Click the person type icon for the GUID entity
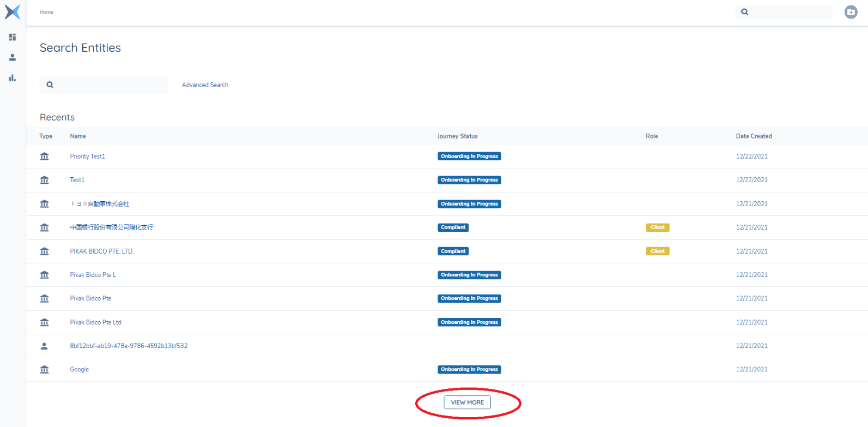 (x=45, y=346)
